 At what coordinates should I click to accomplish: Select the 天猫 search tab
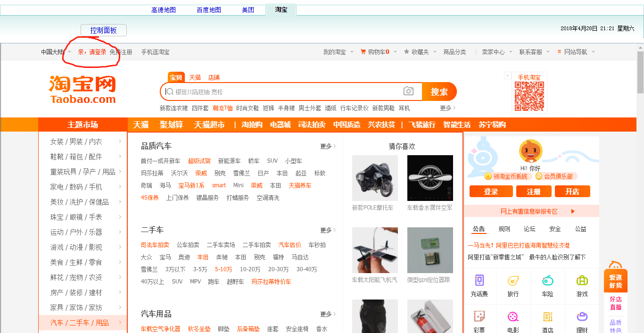pyautogui.click(x=195, y=77)
